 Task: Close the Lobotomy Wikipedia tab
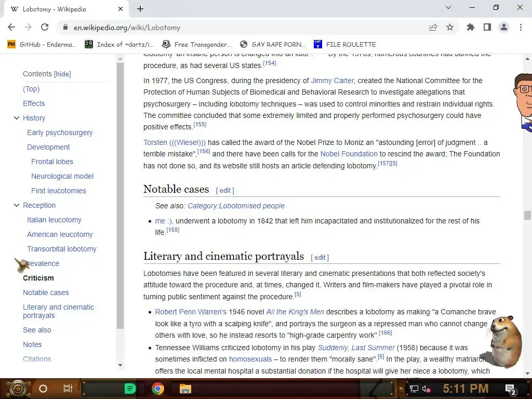click(x=121, y=9)
